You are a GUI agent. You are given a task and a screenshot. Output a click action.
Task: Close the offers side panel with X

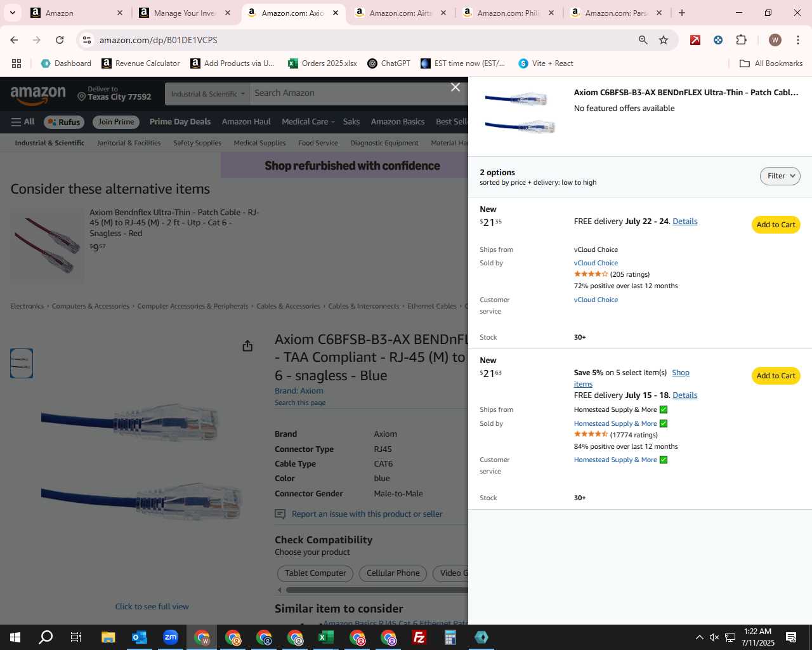[x=455, y=87]
